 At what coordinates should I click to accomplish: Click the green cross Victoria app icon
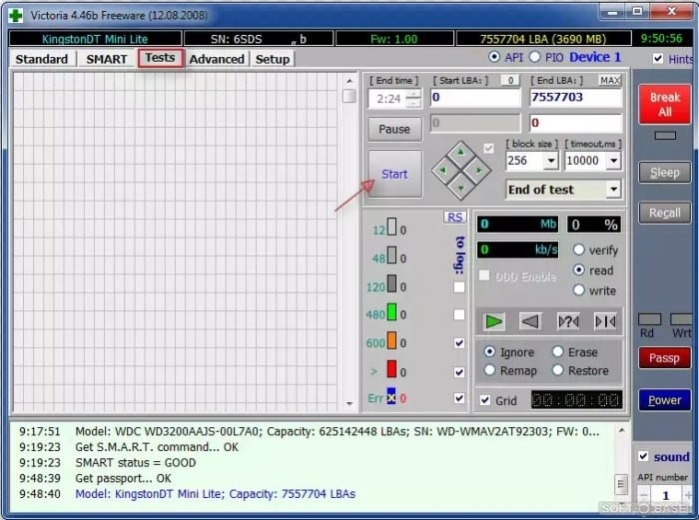tap(16, 16)
